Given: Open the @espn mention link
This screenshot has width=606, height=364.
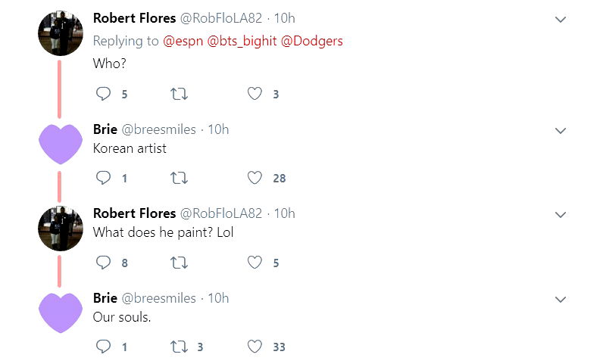Looking at the screenshot, I should 180,41.
